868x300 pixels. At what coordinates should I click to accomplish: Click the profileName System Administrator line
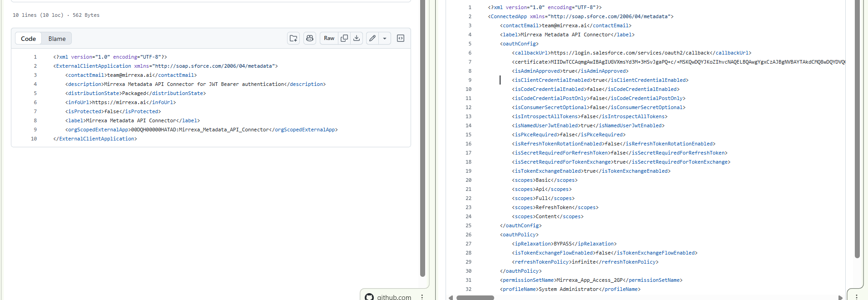tap(570, 289)
